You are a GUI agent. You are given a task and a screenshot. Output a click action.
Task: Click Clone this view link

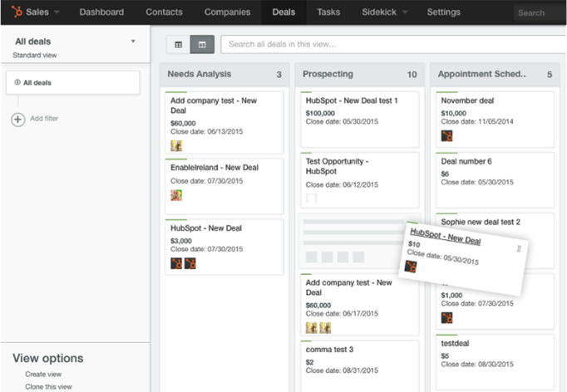[x=48, y=386]
